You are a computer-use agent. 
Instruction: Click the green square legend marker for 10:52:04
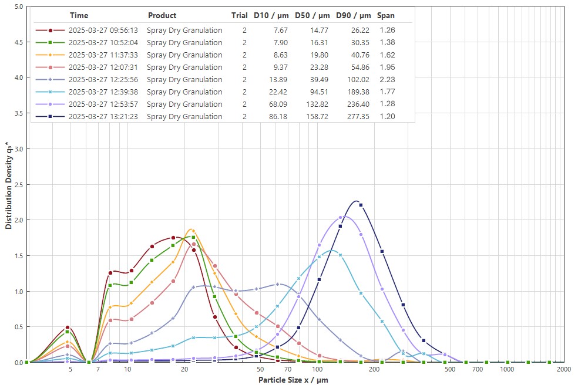[51, 42]
